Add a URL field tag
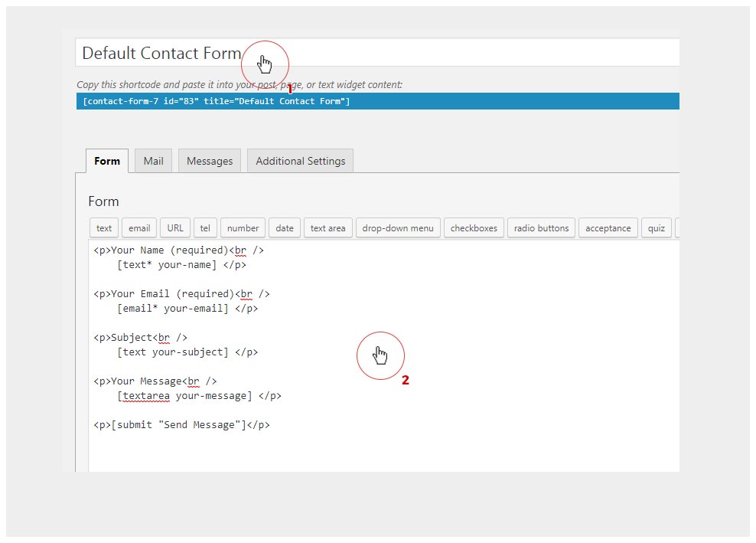Viewport: 756px width, 543px height. coord(175,228)
